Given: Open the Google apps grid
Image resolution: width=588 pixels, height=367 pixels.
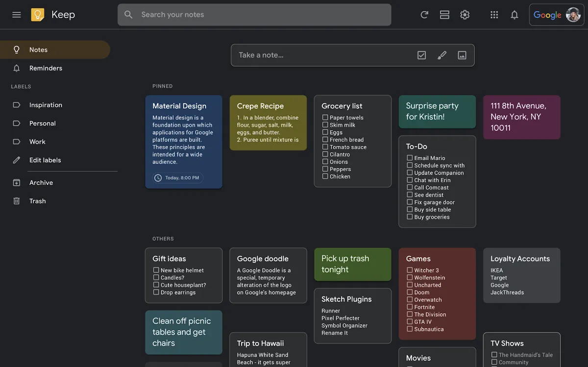Looking at the screenshot, I should [x=494, y=15].
